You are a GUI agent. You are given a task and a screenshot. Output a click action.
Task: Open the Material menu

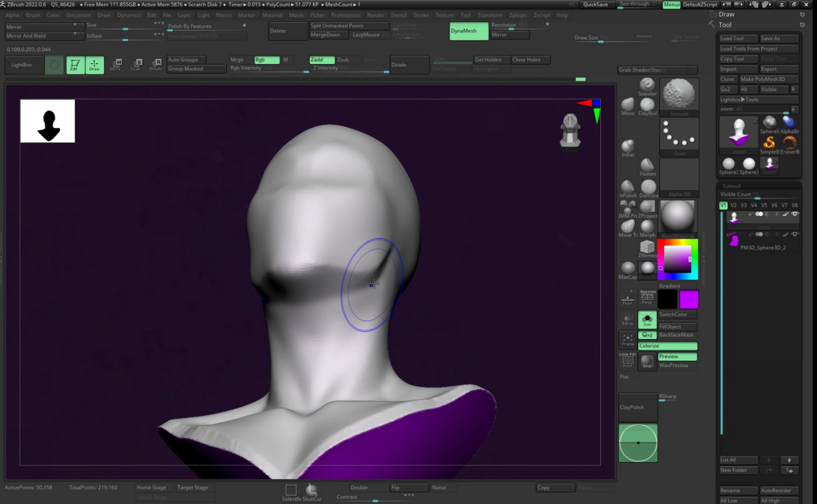272,15
